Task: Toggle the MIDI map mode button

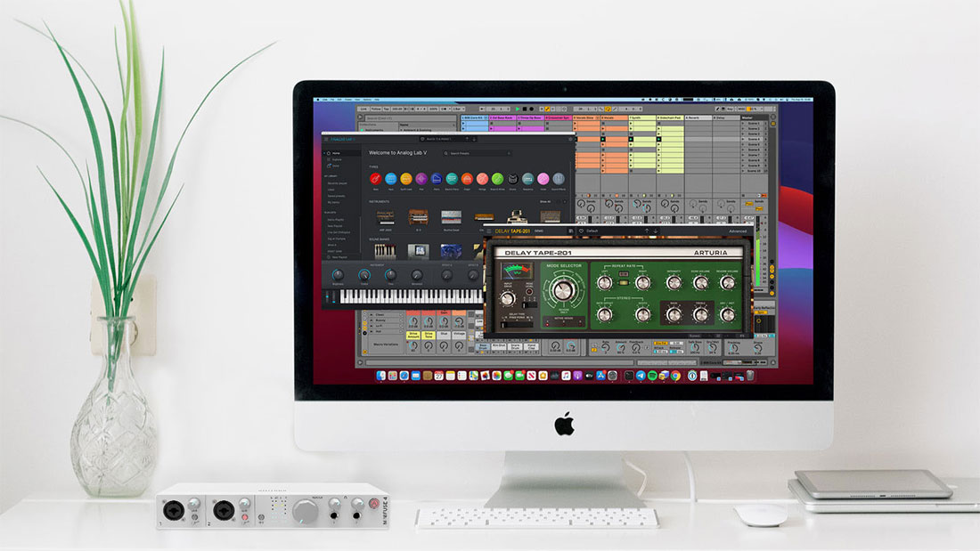Action: [741, 109]
